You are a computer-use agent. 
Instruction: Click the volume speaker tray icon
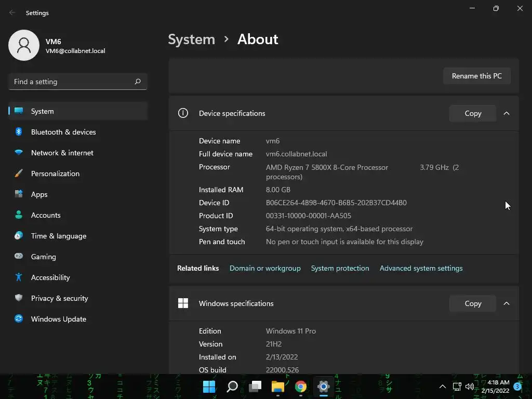(470, 387)
